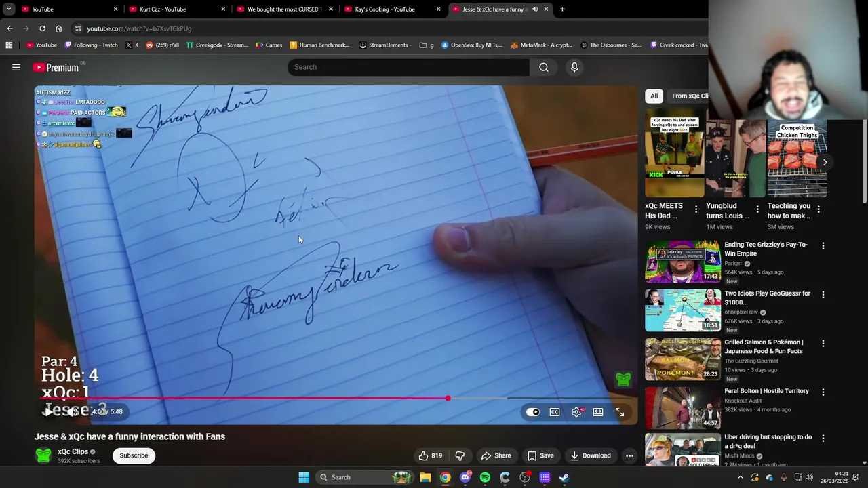868x488 pixels.
Task: Select the From xQc Clips chip
Action: tap(690, 96)
